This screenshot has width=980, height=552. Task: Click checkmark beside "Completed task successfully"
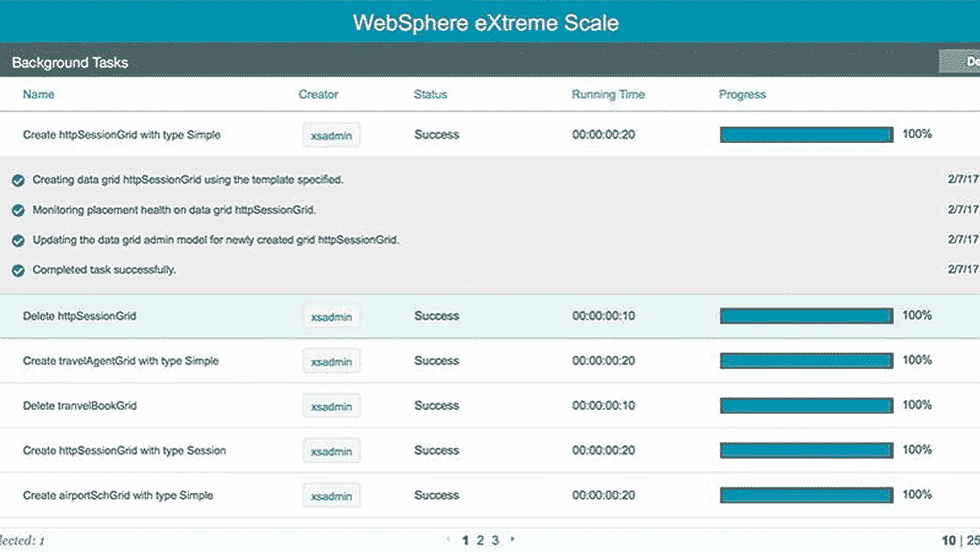[18, 270]
